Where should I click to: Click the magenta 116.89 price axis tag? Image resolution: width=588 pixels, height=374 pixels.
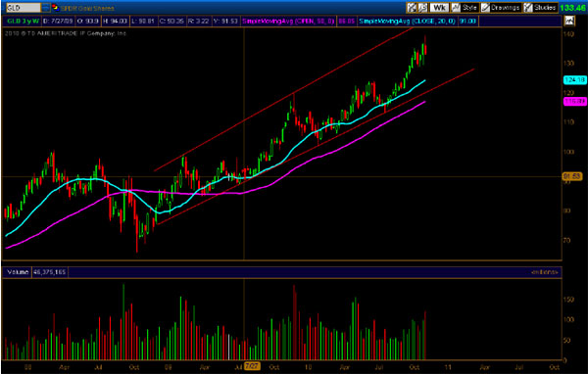point(574,101)
